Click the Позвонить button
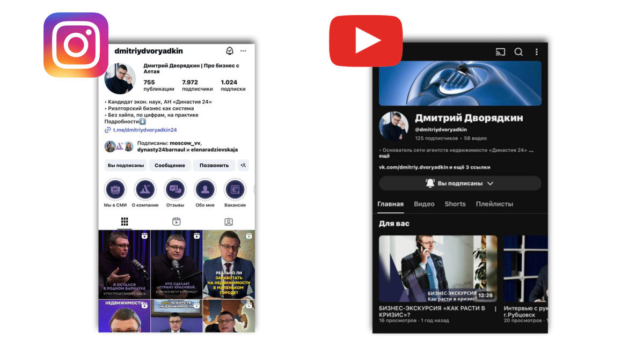644x362 pixels. [214, 165]
